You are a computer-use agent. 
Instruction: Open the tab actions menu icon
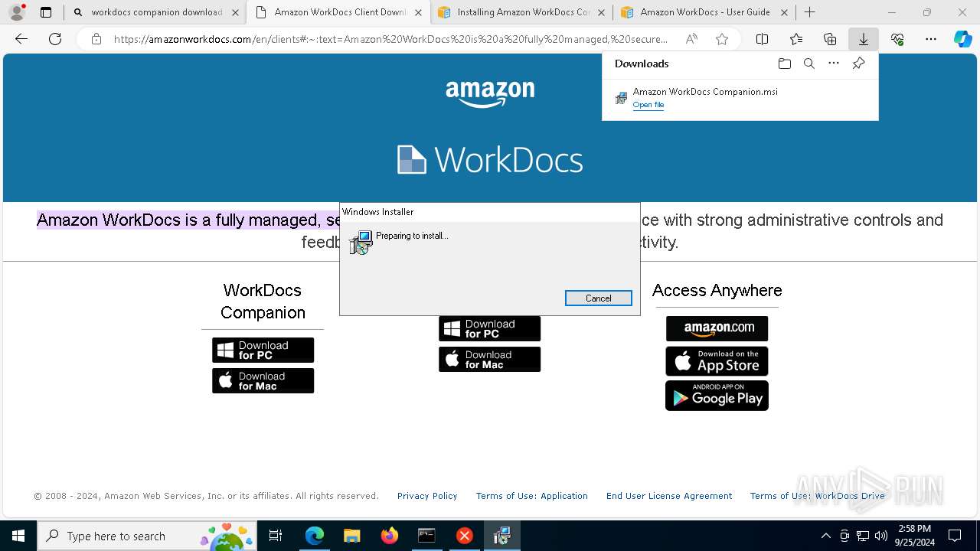46,12
